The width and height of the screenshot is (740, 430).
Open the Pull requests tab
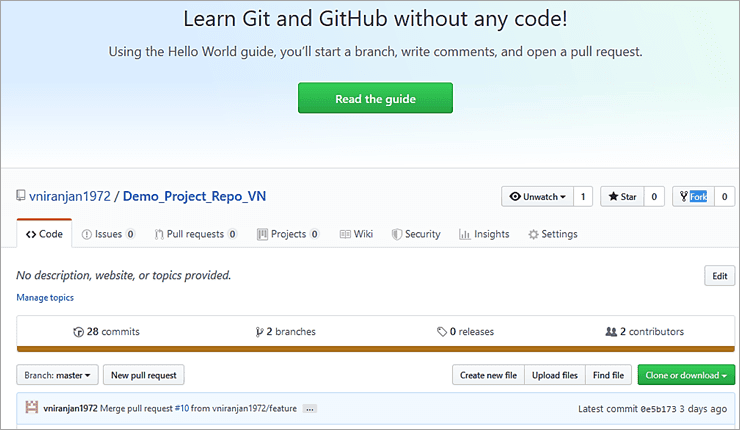click(x=196, y=234)
